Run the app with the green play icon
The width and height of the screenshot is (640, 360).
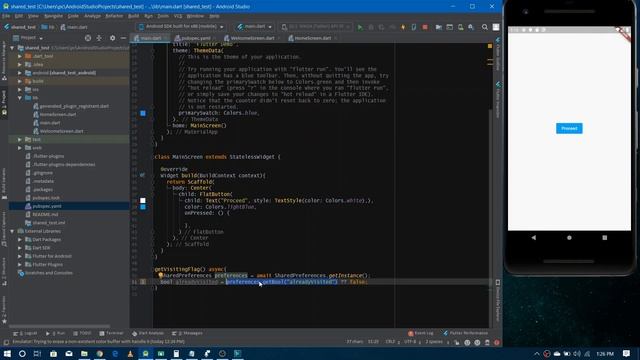click(360, 27)
